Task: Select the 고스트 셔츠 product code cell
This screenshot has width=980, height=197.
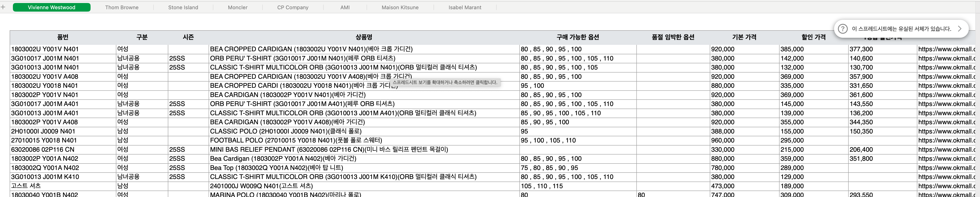Action: coord(63,186)
